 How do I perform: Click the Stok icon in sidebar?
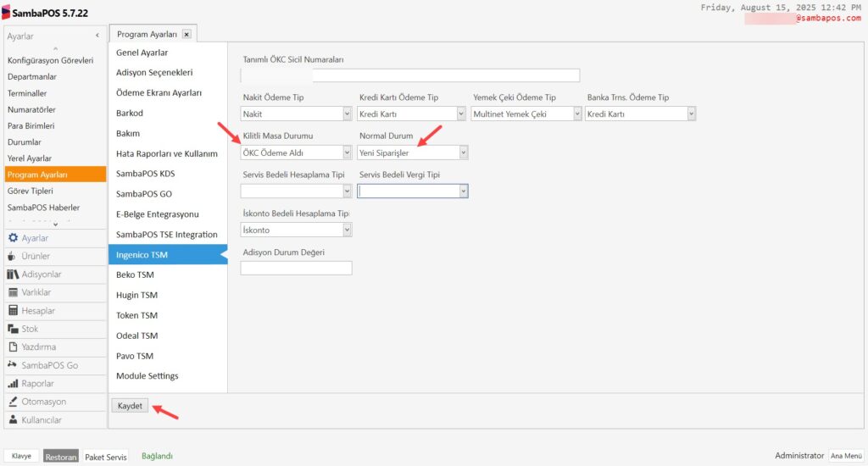coord(13,329)
